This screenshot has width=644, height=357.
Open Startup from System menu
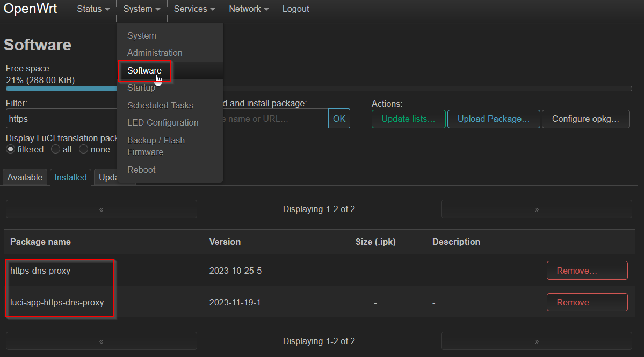(141, 88)
